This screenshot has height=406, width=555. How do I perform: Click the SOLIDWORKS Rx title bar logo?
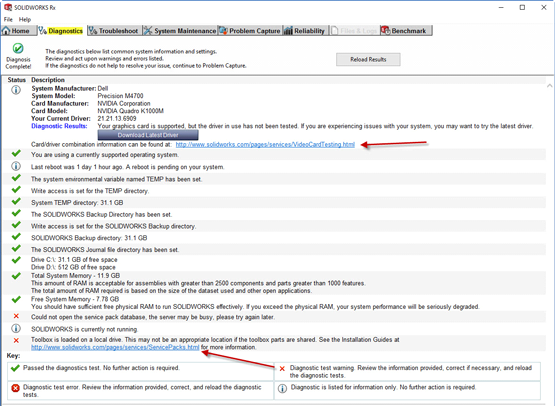pyautogui.click(x=8, y=7)
